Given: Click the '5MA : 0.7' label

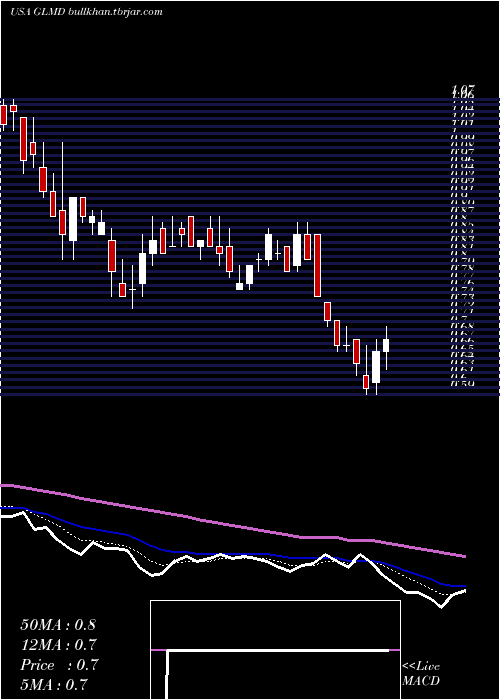Looking at the screenshot, I should [x=54, y=684].
